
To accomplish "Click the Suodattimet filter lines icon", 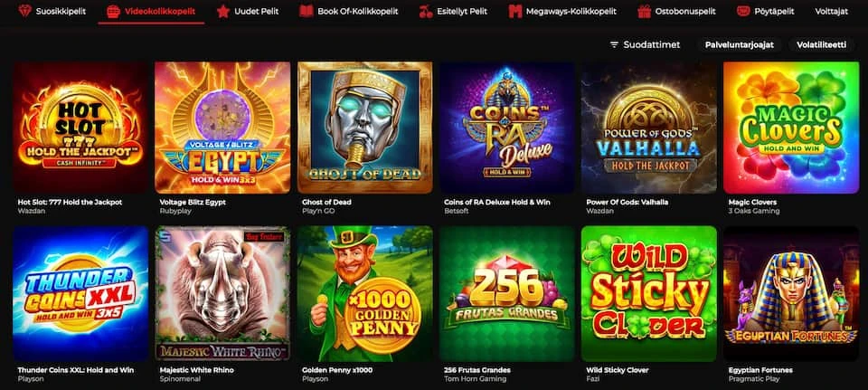I will coord(614,45).
